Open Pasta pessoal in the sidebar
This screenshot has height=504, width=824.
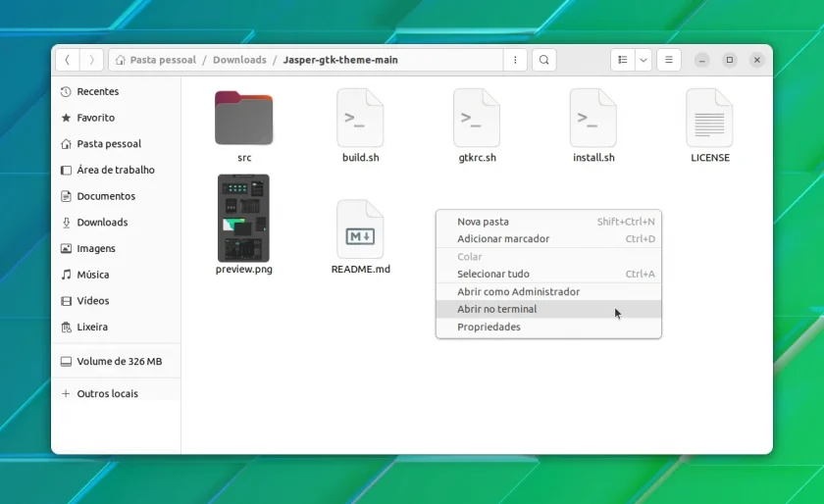[x=116, y=144]
